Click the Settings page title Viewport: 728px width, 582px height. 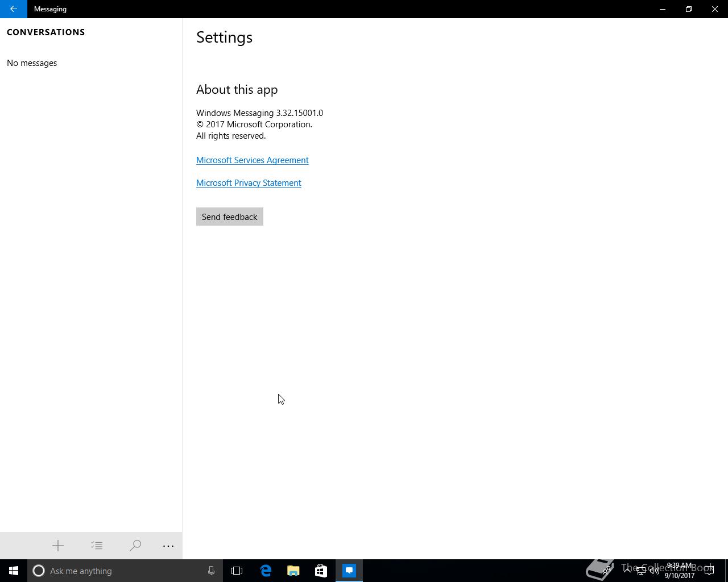click(x=224, y=38)
